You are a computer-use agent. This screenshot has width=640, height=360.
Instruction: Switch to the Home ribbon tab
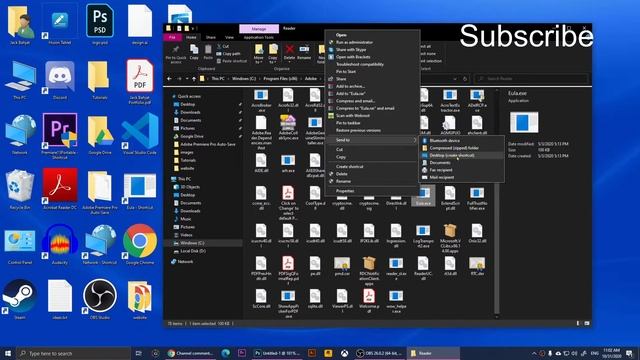(x=191, y=37)
